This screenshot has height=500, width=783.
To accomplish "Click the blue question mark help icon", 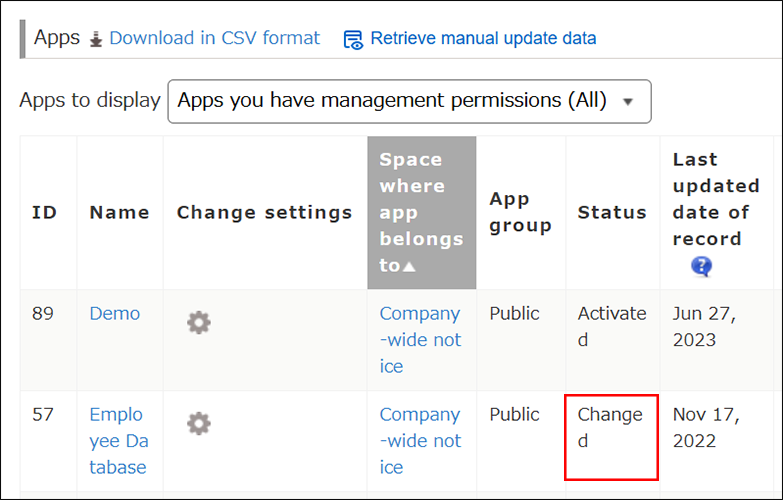I will click(701, 266).
